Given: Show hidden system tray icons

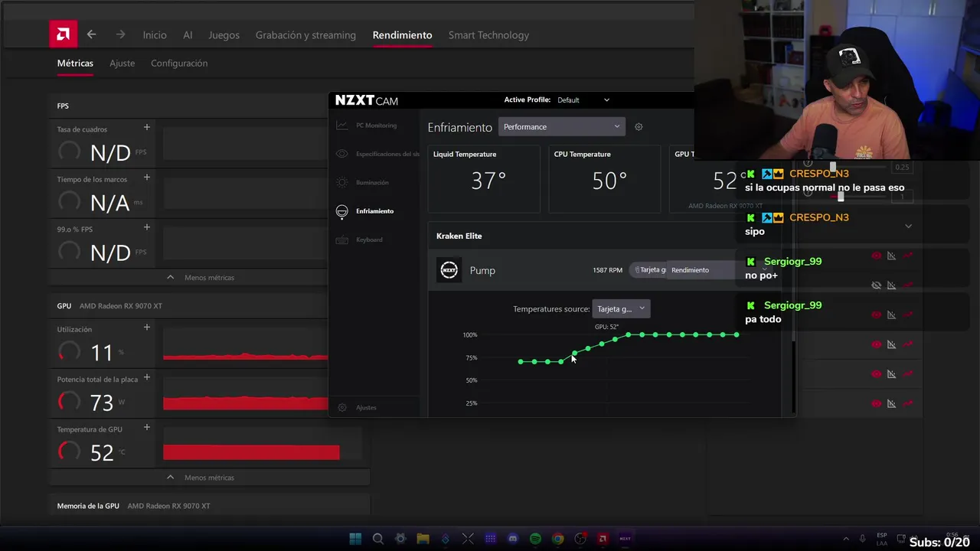Looking at the screenshot, I should coord(846,539).
